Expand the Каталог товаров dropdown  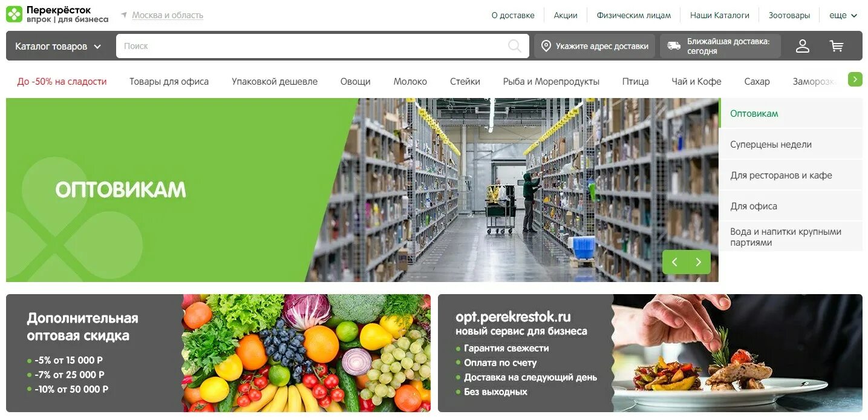(x=58, y=47)
